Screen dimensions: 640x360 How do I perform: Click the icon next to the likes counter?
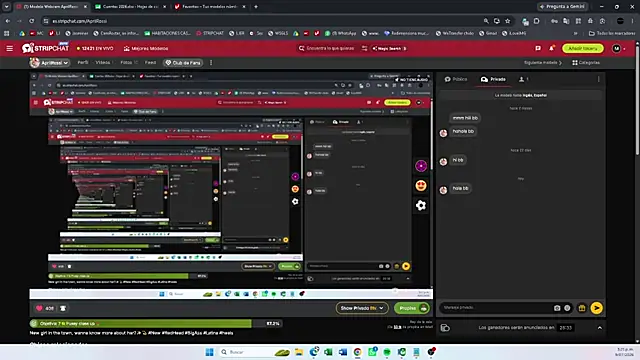63,308
